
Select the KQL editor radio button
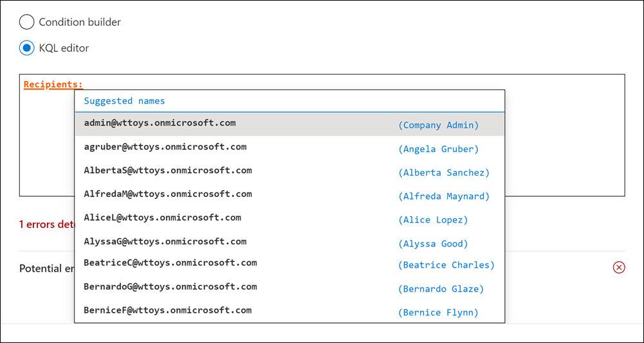26,48
